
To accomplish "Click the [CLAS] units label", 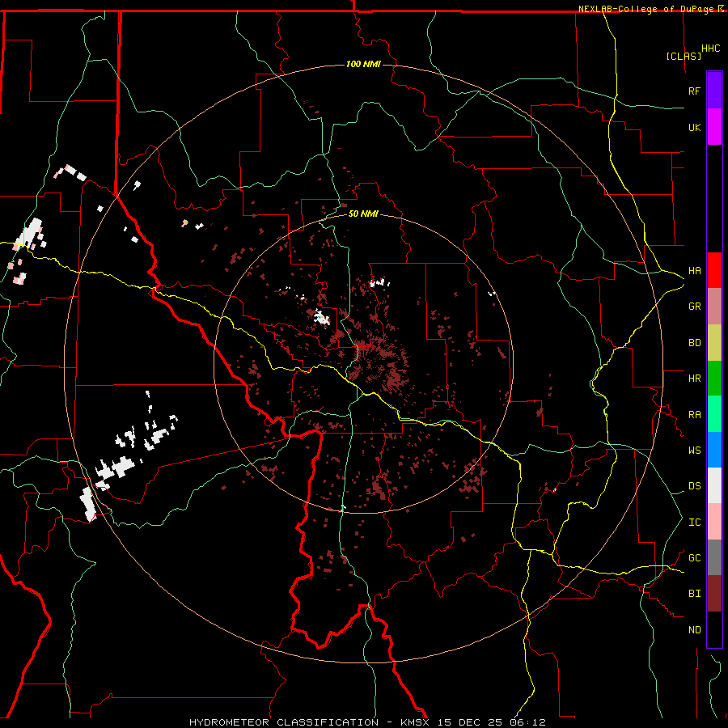I will pos(684,56).
